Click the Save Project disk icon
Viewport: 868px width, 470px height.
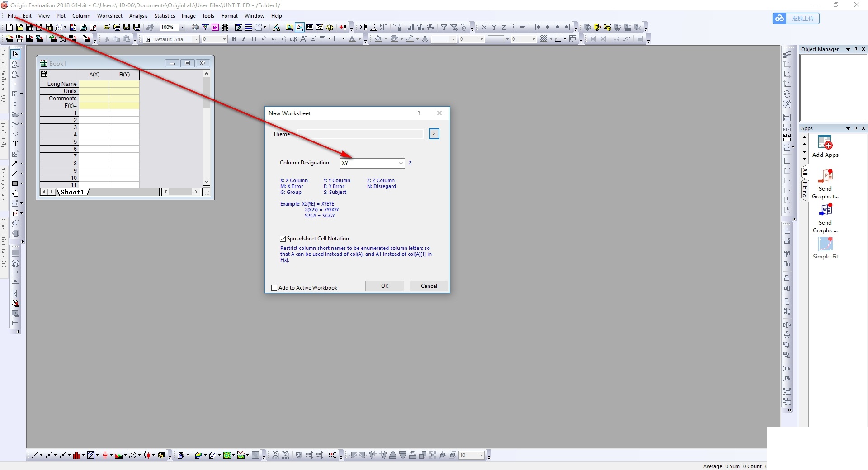(127, 27)
